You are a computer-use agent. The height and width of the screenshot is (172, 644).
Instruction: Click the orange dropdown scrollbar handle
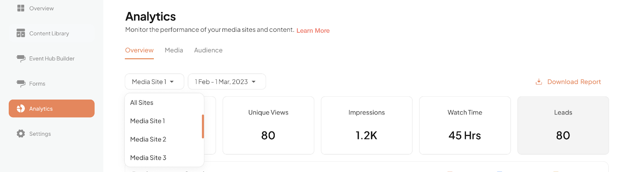(x=203, y=126)
